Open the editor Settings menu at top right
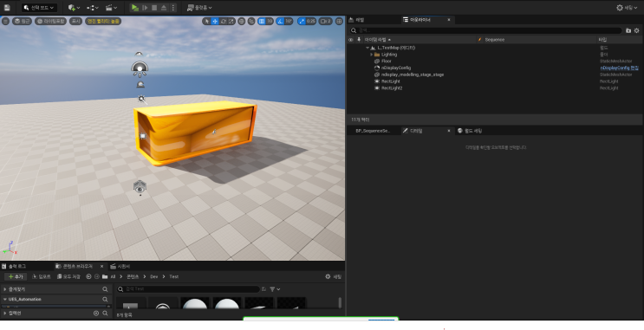 click(x=628, y=8)
